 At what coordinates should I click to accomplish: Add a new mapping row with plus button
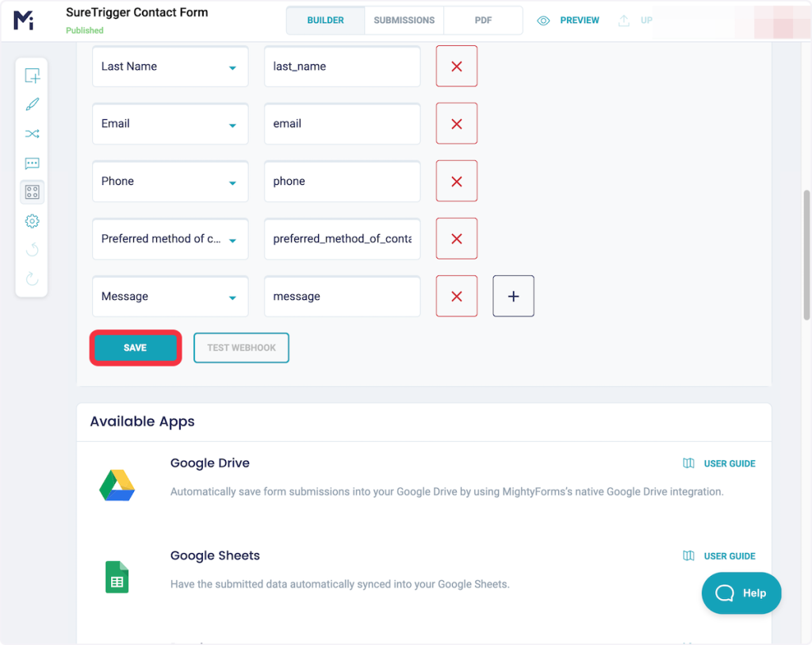click(513, 297)
